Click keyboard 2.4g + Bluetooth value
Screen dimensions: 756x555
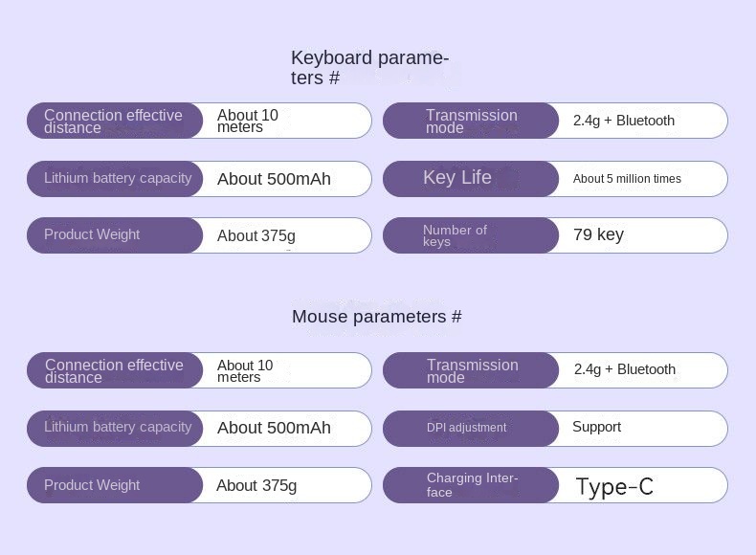(x=623, y=121)
